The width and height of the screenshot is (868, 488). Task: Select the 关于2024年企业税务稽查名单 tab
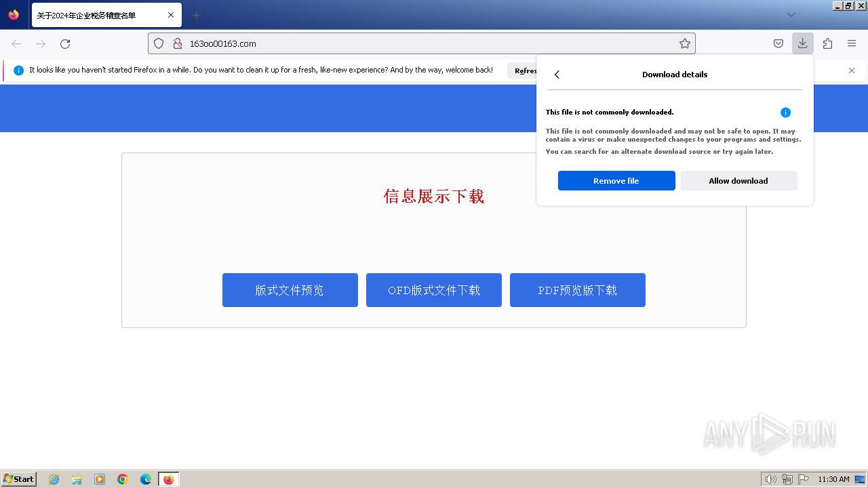pyautogui.click(x=106, y=15)
